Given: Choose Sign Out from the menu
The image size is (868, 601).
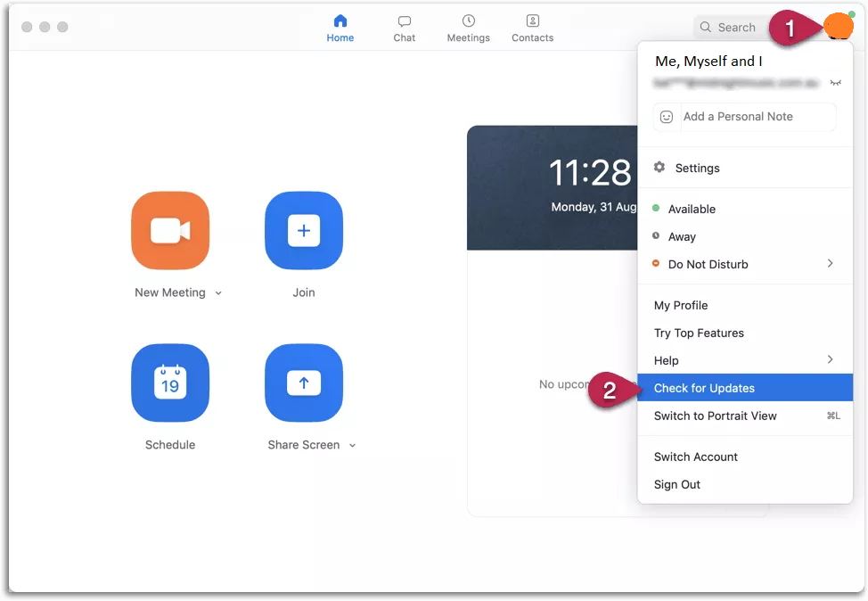Looking at the screenshot, I should coord(677,484).
